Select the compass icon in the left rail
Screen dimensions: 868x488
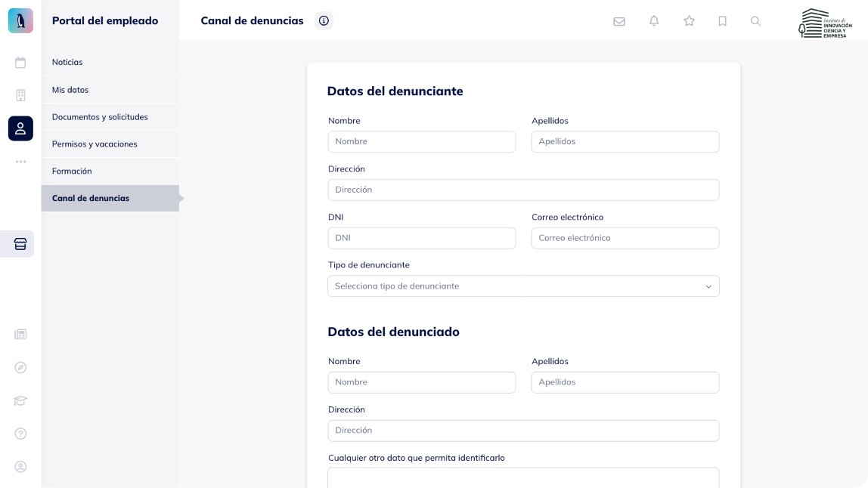click(20, 367)
